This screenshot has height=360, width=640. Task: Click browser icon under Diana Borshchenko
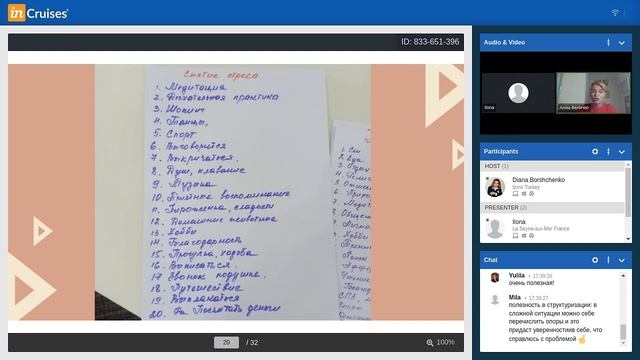point(531,194)
